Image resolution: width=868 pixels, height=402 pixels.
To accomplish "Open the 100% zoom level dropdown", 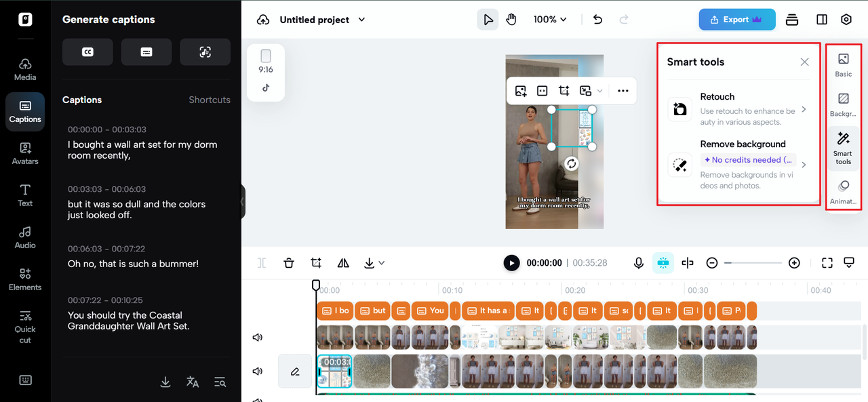I will pos(549,20).
